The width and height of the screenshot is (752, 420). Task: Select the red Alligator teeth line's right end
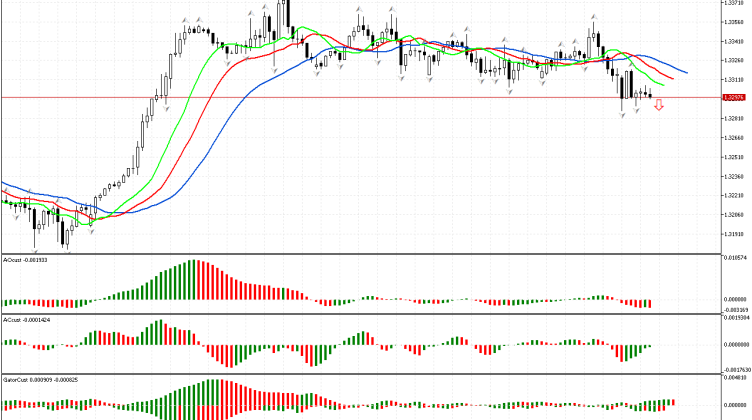(674, 77)
